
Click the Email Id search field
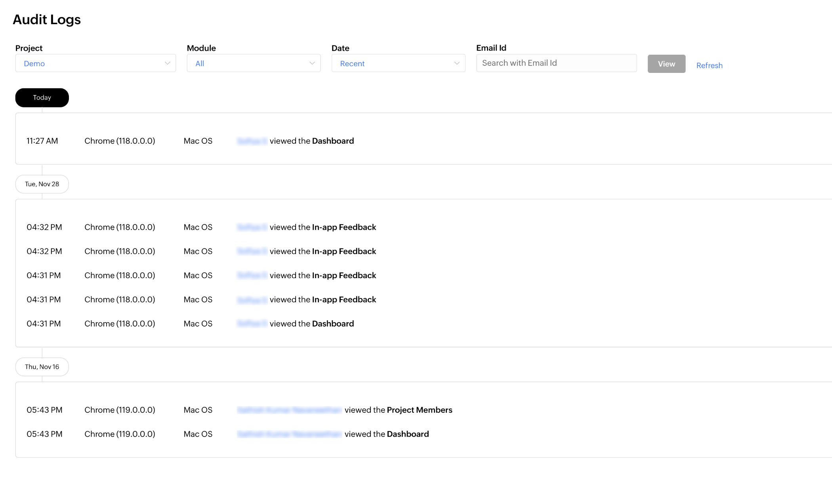click(556, 63)
